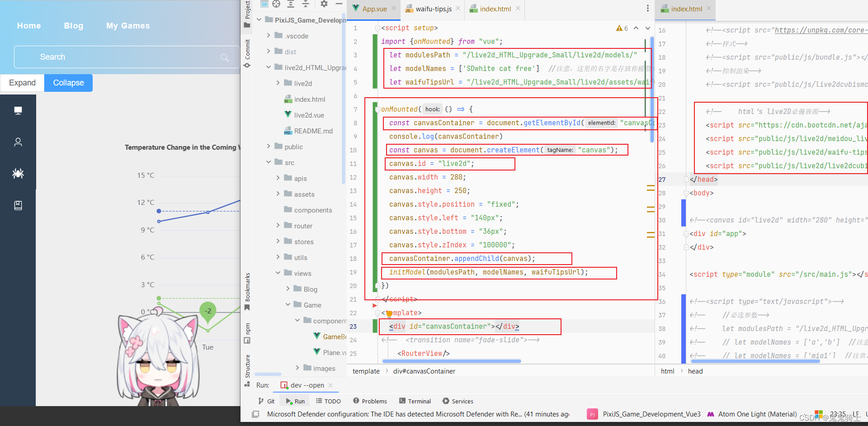Click the status bar tool windows toggle icon
The image size is (868, 426).
pos(255,414)
